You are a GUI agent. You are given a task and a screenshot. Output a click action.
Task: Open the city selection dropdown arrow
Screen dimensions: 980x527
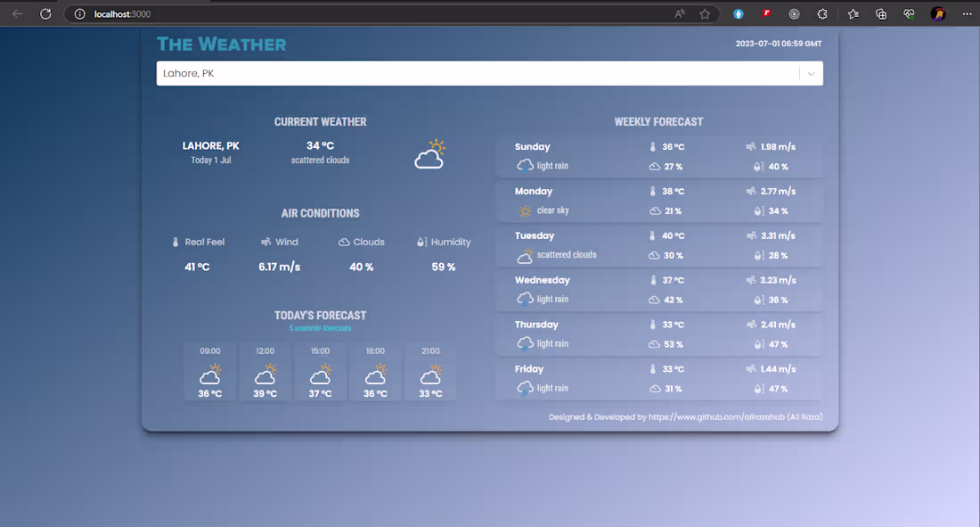[x=811, y=73]
